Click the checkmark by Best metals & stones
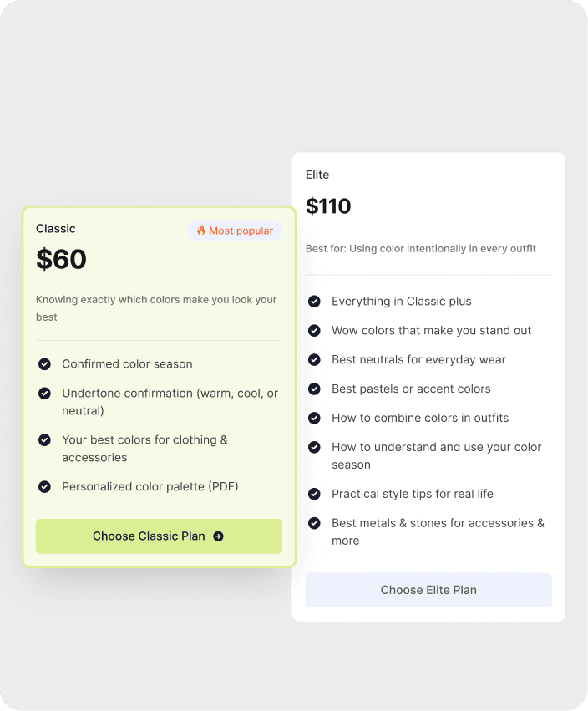This screenshot has width=588, height=711. [314, 523]
